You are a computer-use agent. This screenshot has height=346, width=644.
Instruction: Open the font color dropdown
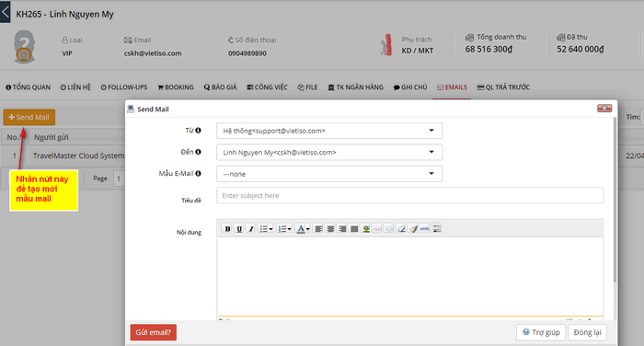point(303,229)
